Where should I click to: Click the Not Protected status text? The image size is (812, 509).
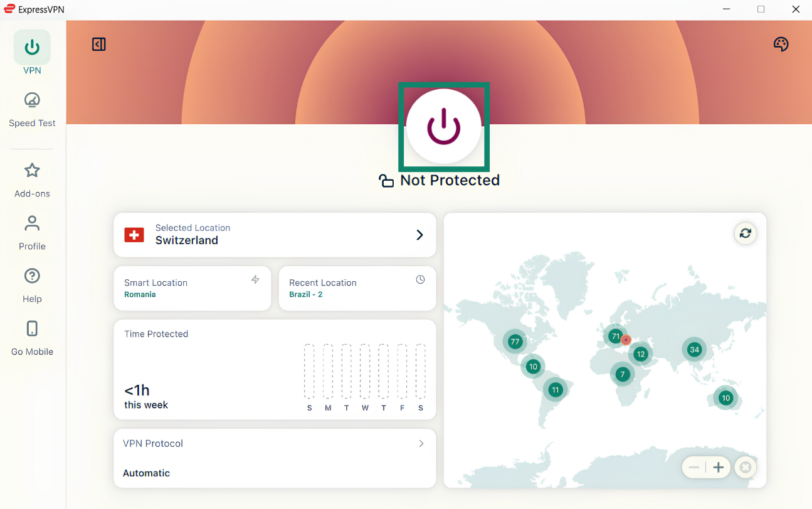[450, 180]
